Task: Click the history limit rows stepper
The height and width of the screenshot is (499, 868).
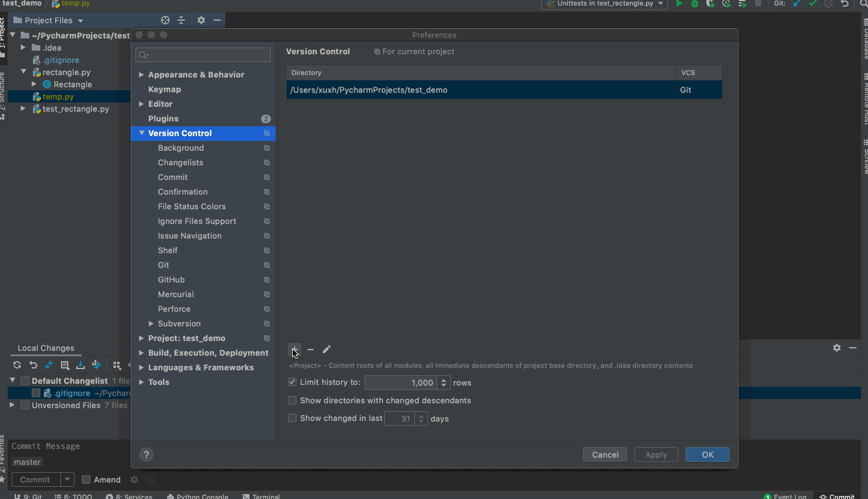Action: (444, 382)
